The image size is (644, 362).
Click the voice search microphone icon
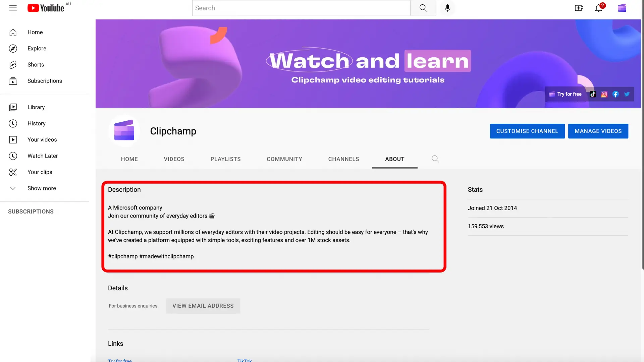tap(448, 8)
